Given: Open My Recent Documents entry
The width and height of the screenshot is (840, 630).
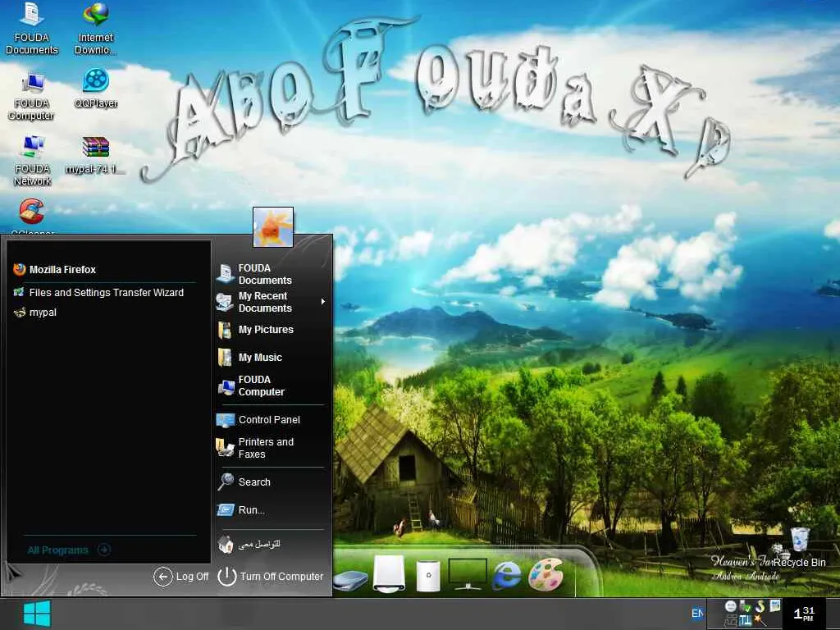Looking at the screenshot, I should pos(271,302).
